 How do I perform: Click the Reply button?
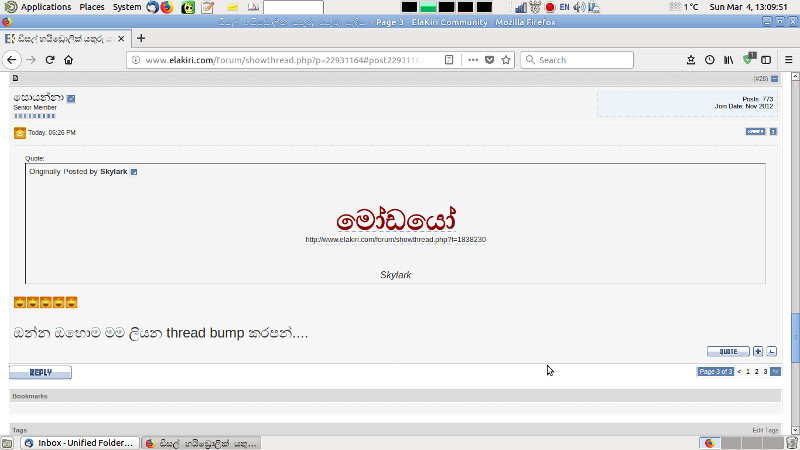coord(40,372)
